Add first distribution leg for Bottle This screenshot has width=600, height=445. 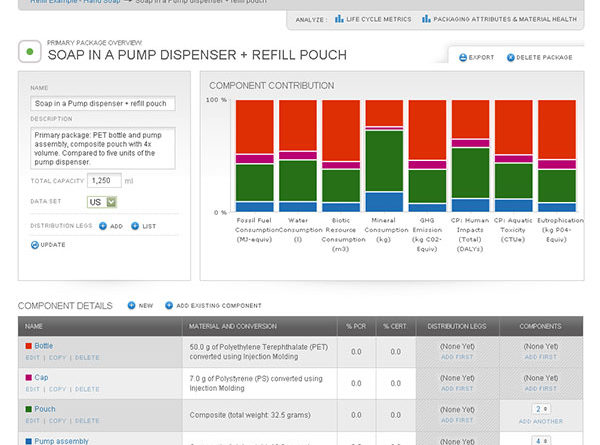click(457, 357)
